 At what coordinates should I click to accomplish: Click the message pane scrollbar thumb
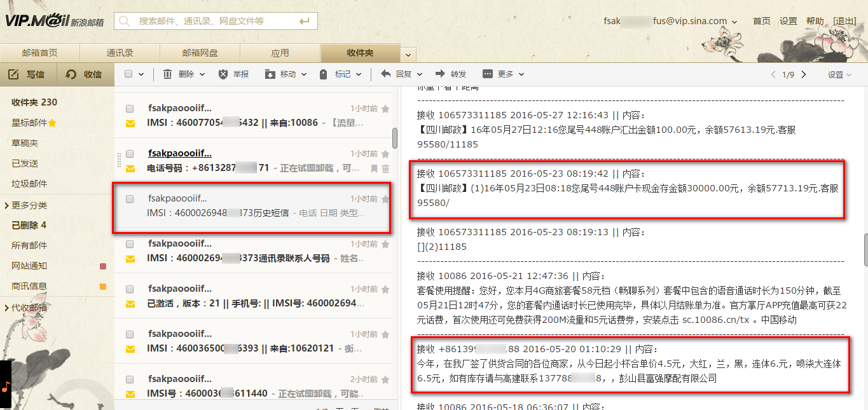[x=865, y=249]
